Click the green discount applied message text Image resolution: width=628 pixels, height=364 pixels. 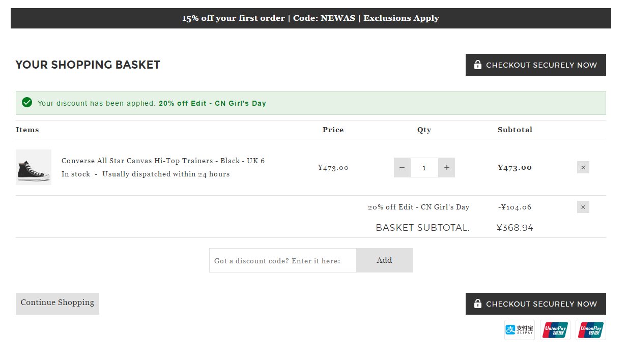[152, 103]
